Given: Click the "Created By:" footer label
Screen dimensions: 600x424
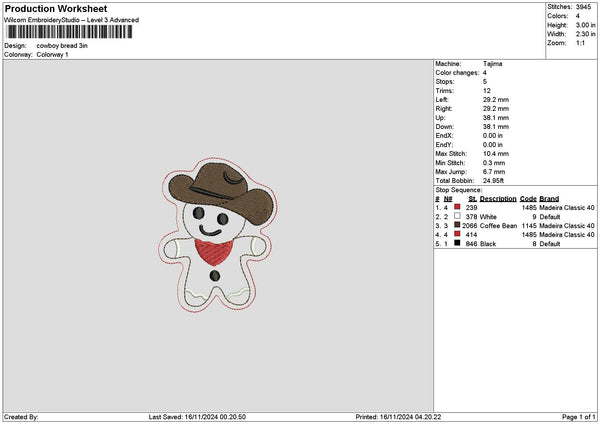Looking at the screenshot, I should coord(21,417).
